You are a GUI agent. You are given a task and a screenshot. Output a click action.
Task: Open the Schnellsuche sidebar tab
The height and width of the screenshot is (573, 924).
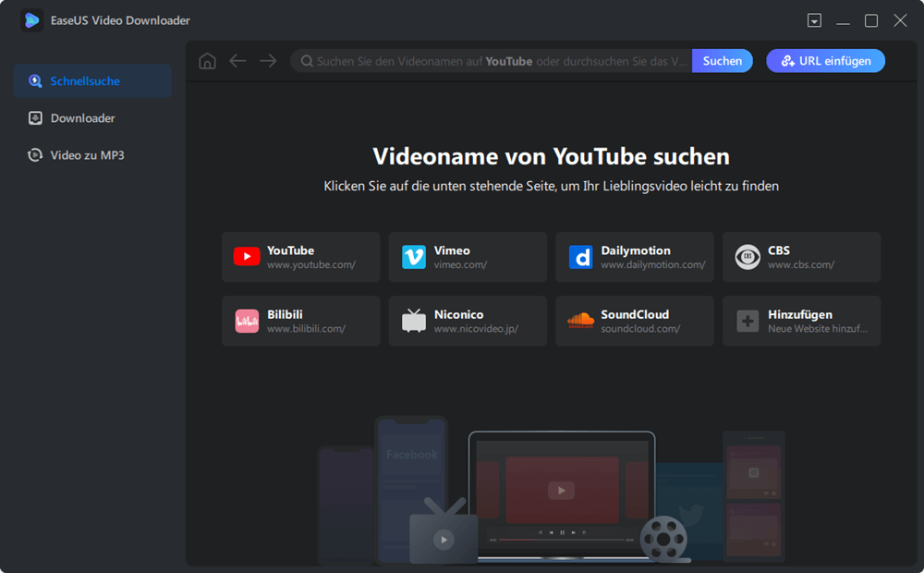point(92,80)
